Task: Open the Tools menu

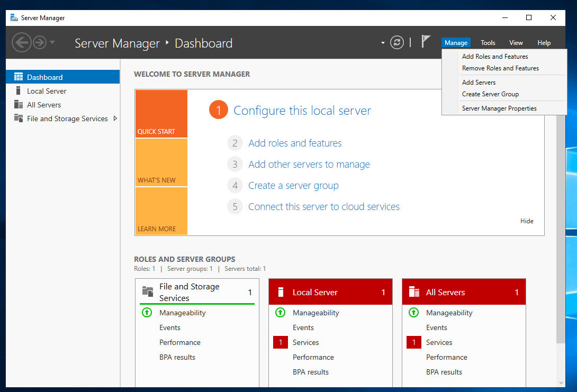Action: pyautogui.click(x=488, y=43)
